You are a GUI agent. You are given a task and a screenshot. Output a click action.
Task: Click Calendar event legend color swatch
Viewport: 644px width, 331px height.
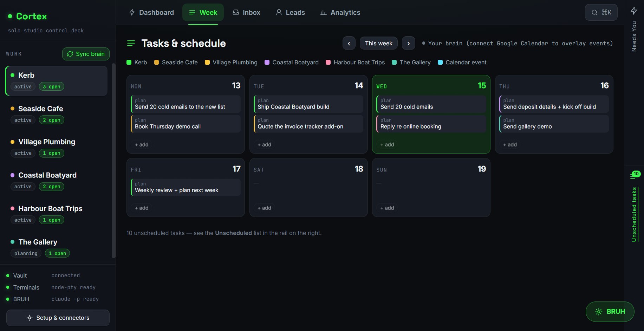pos(440,62)
